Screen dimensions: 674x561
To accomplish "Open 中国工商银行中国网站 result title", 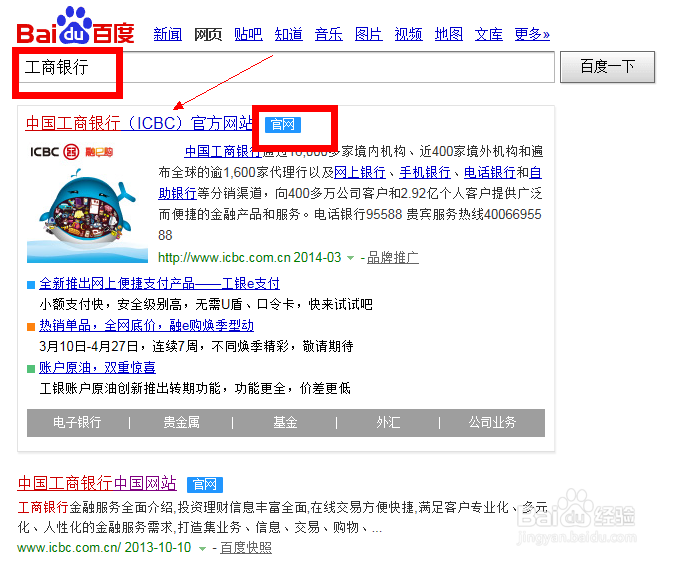I will 97,483.
